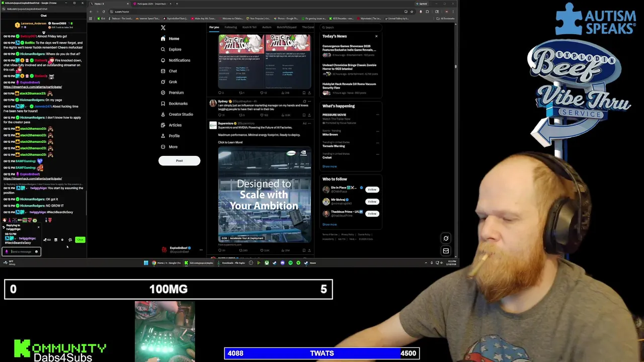Open Creator Studio in the X sidebar
Image resolution: width=644 pixels, height=362 pixels.
177,114
